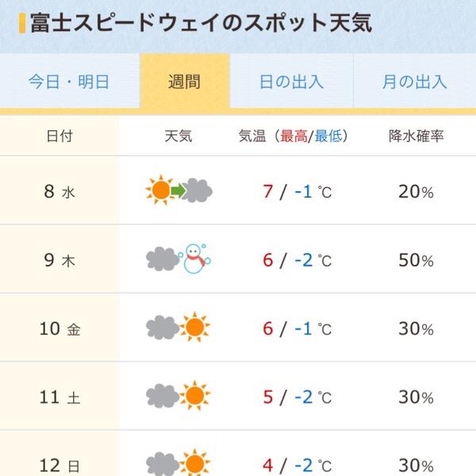
Task: Switch to the 日の出入 tab
Action: [291, 82]
